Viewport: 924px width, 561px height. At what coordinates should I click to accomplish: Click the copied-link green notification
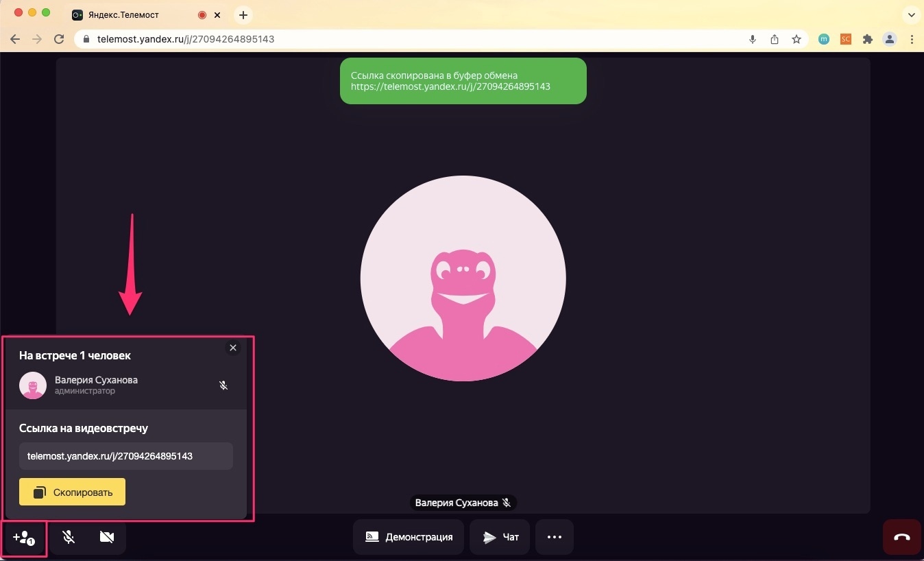(x=463, y=81)
